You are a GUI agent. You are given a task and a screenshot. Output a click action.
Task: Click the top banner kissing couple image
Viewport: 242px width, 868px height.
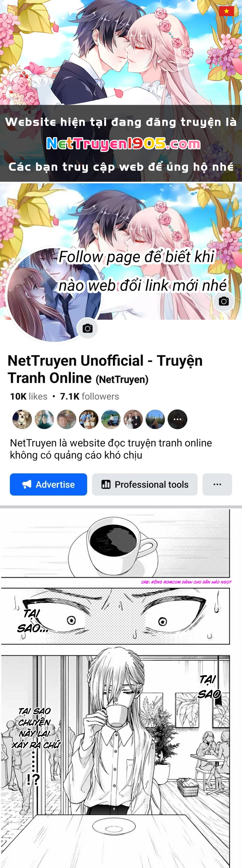121,53
